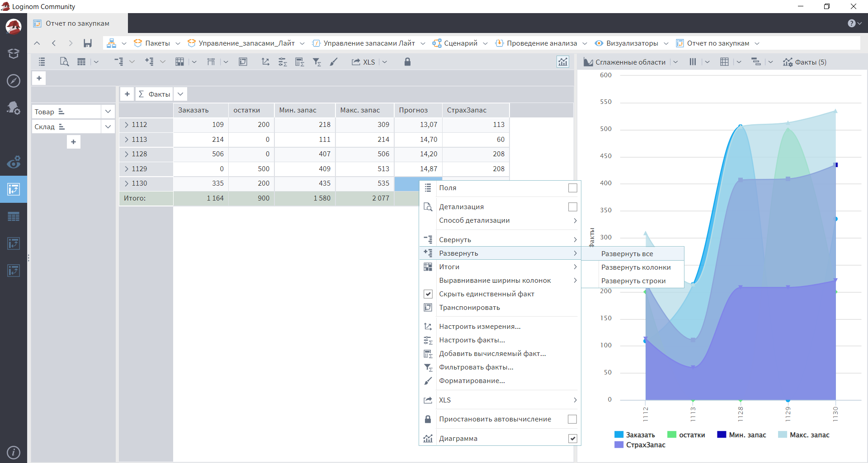
Task: Open the Сглаженные области chart type dropdown
Action: pos(675,62)
